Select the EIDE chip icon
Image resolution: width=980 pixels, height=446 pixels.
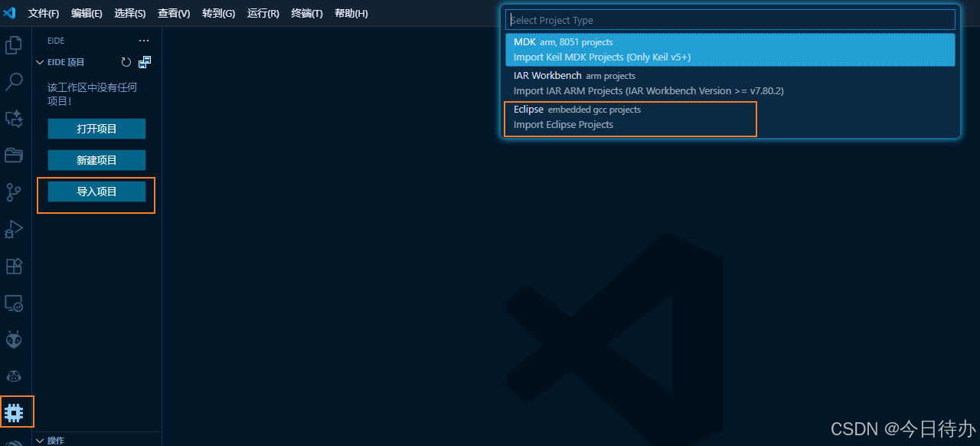14,413
